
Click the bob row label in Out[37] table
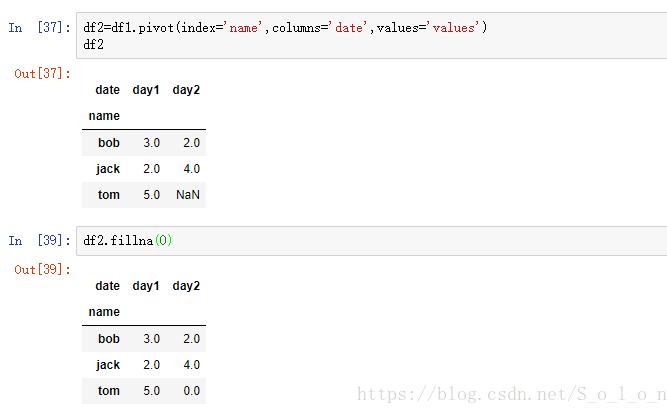(108, 143)
